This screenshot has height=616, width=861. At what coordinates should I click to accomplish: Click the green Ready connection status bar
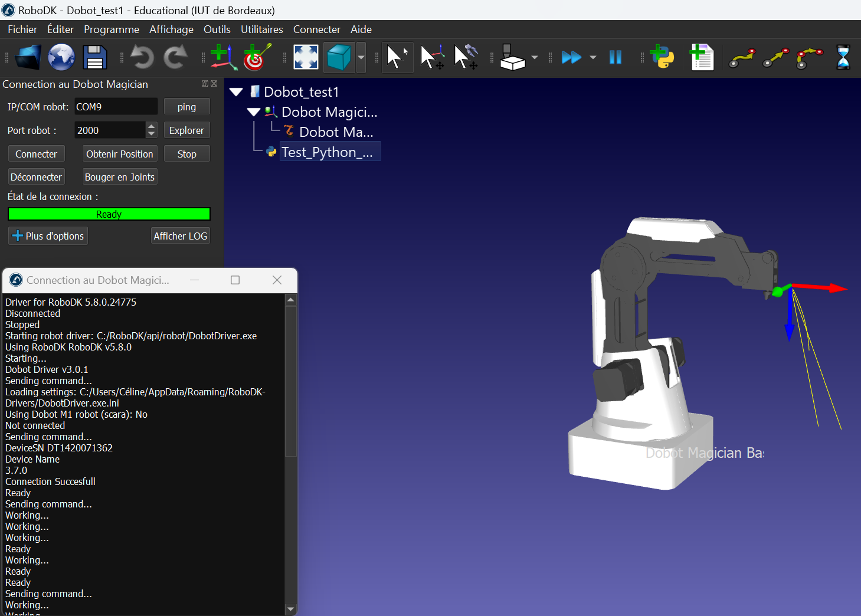(109, 214)
